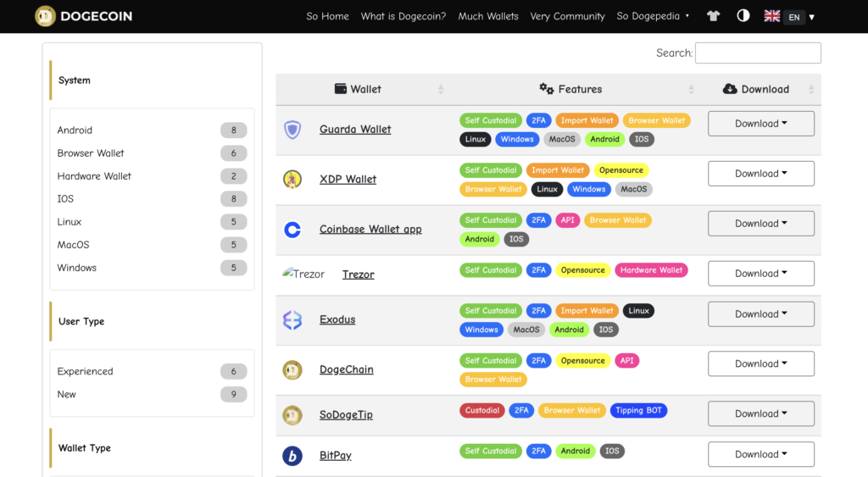Open the Trezor link
Viewport: 868px width, 477px height.
[x=359, y=275]
